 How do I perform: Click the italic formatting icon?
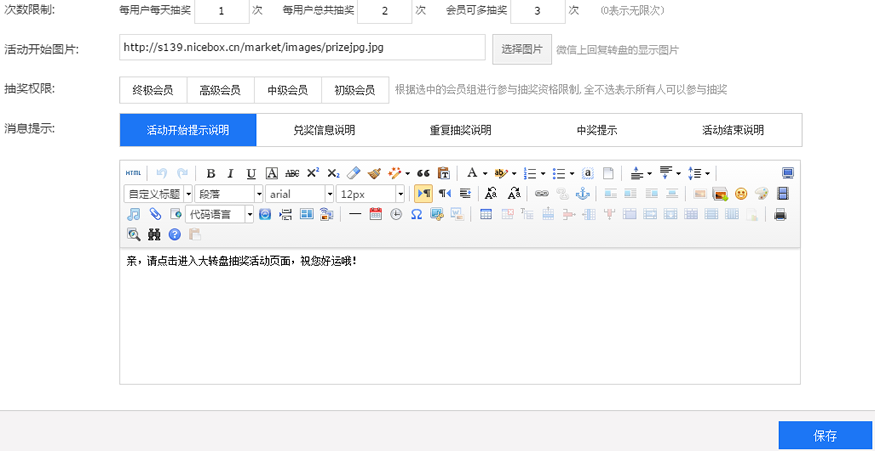[x=230, y=173]
